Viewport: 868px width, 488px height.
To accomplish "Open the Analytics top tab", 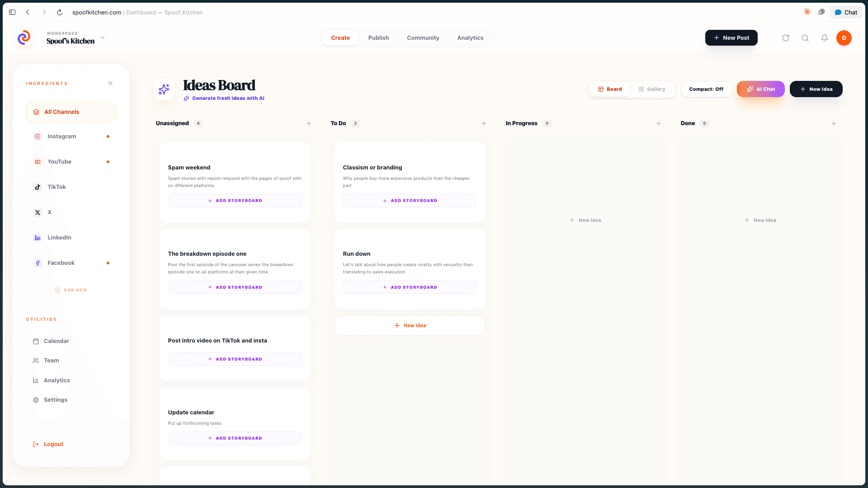I will [470, 38].
